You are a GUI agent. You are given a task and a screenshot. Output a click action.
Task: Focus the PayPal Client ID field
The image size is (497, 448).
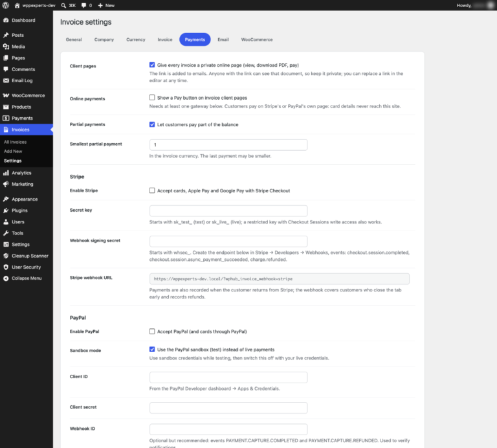[x=228, y=377]
